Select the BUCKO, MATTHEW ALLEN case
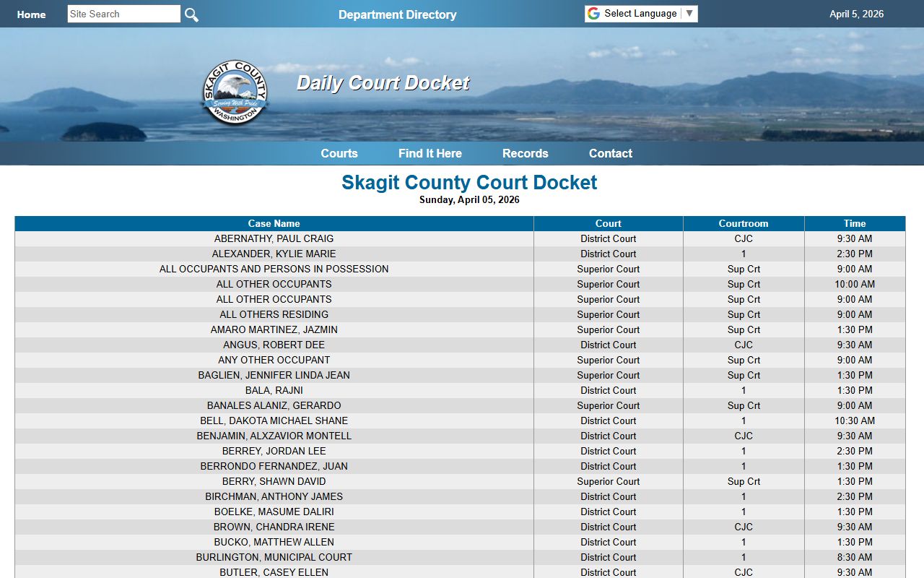This screenshot has height=578, width=924. [274, 542]
